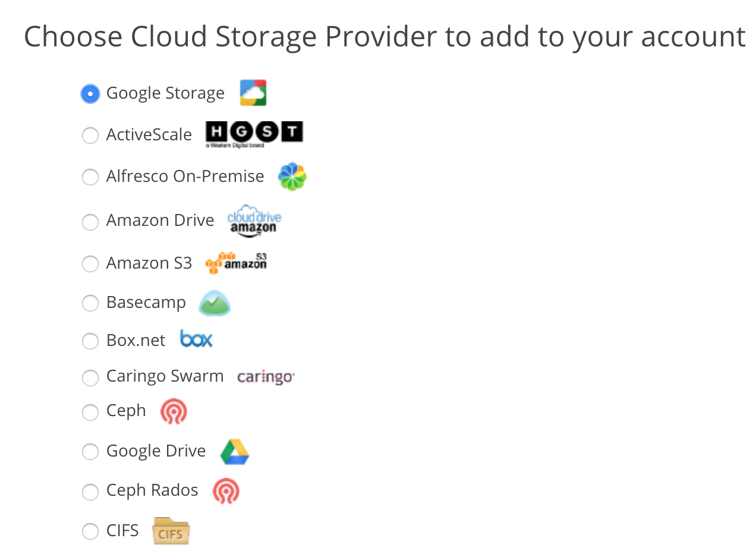Click the Google Storage cloud icon
756x554 pixels.
click(x=253, y=93)
